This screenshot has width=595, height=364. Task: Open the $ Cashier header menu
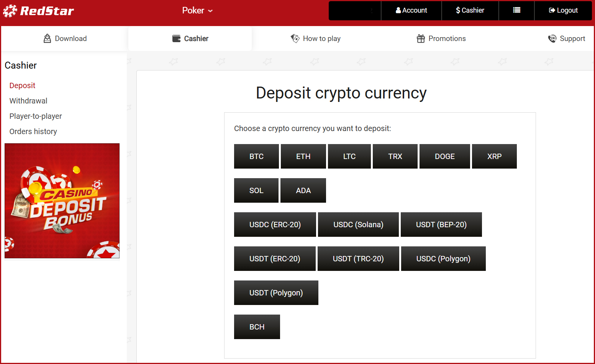pyautogui.click(x=470, y=10)
